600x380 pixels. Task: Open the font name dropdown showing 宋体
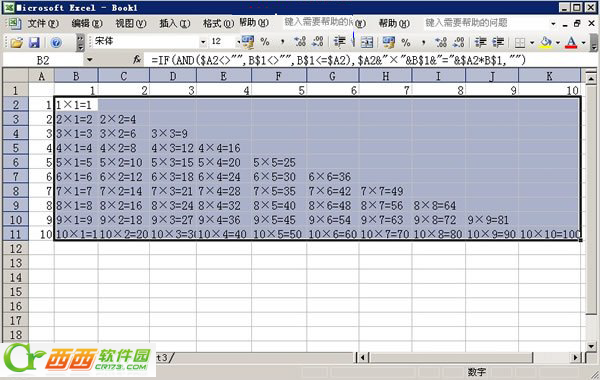[x=203, y=42]
